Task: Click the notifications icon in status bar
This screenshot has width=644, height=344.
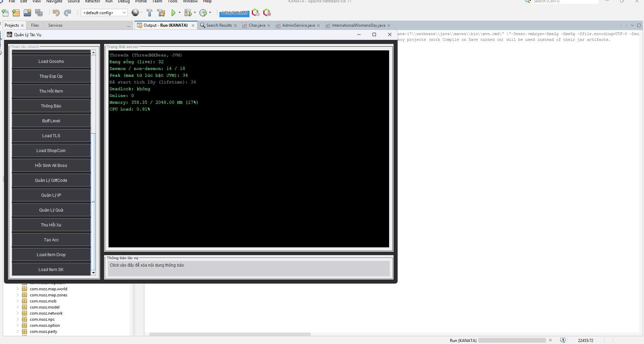Action: (x=563, y=340)
